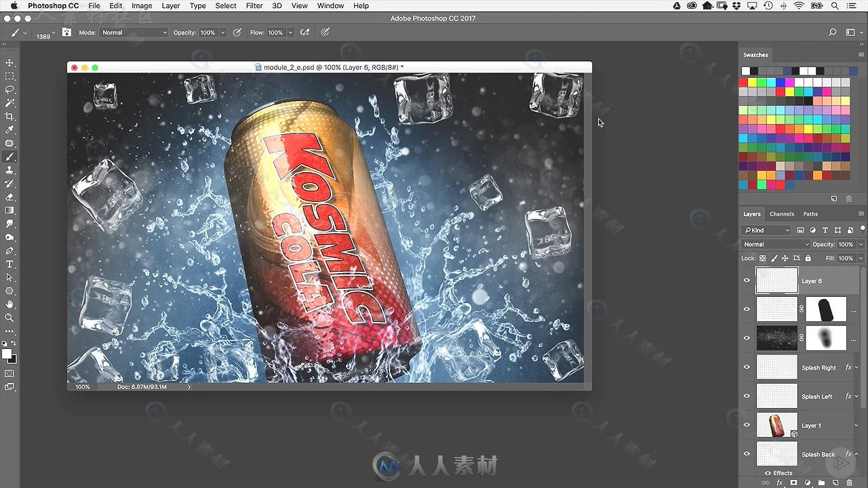Open layer blend mode Normal dropdown

776,244
